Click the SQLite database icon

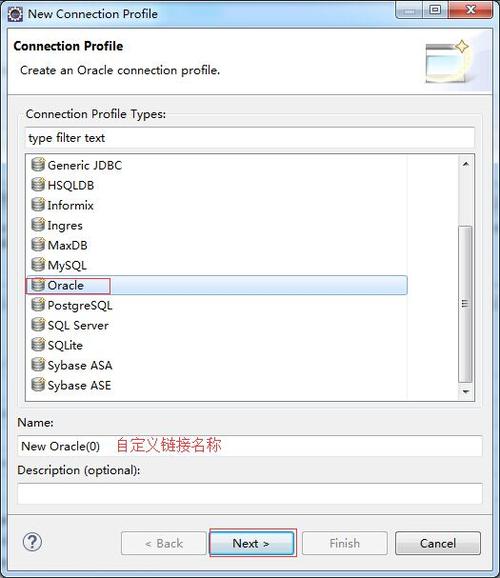coord(38,345)
